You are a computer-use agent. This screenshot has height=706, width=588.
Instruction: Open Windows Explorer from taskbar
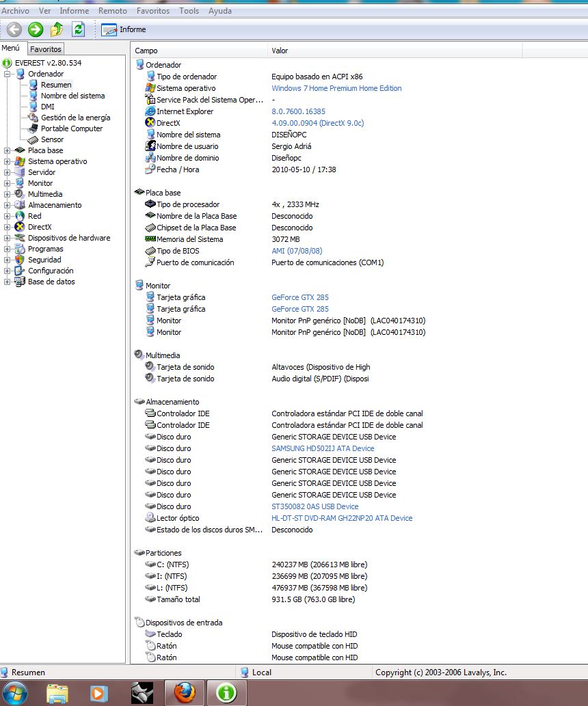57,694
